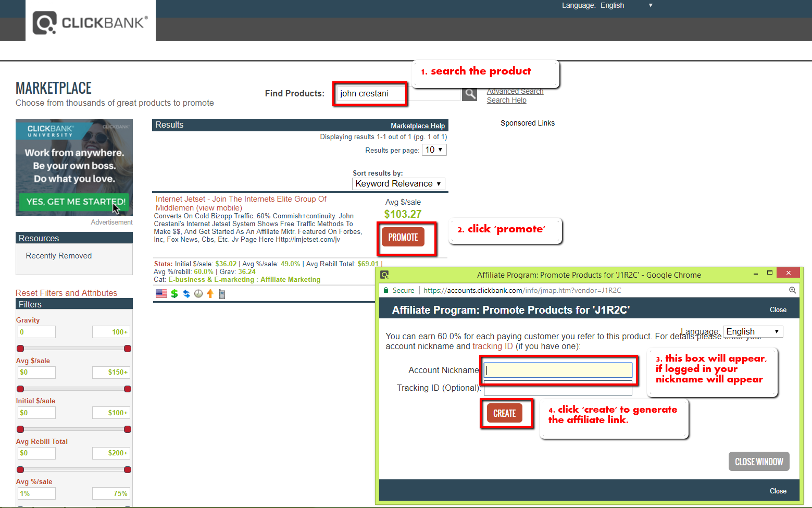Viewport: 812px width, 508px height.
Task: Minimize the Affiliate Program Chrome window
Action: 756,273
